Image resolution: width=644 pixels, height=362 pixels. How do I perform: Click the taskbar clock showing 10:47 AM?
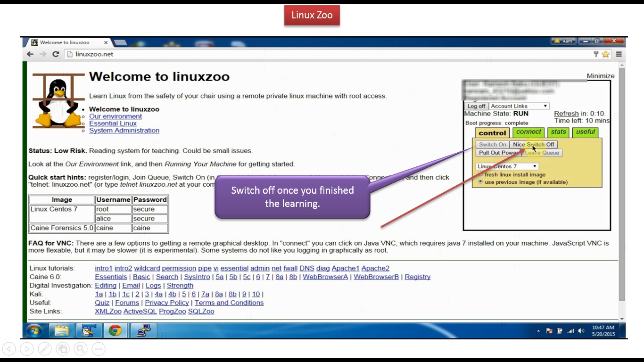[603, 330]
